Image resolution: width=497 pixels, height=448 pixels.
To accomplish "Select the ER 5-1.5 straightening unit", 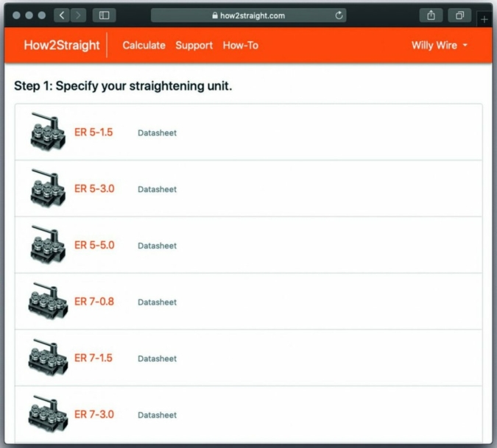I will (x=94, y=132).
